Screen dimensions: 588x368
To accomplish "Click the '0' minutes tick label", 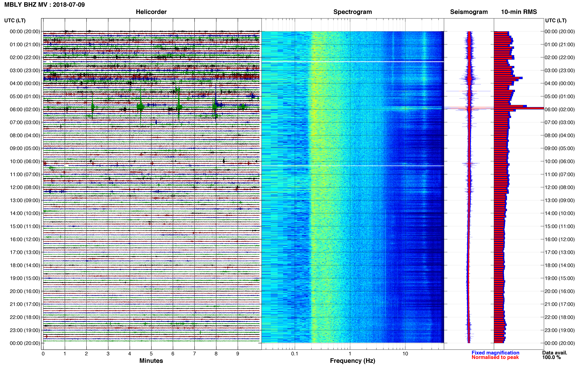I will click(43, 354).
